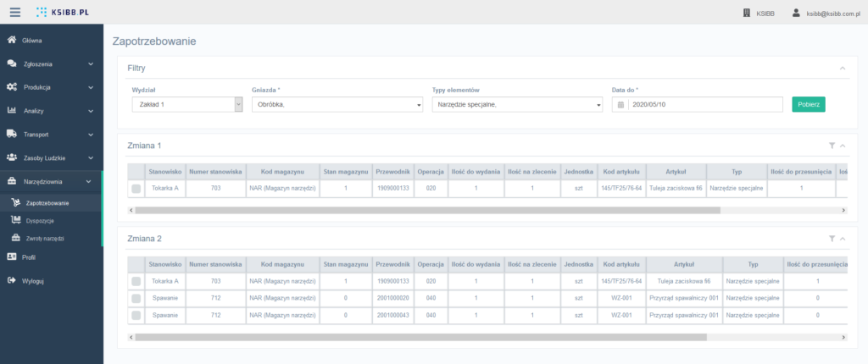Click the calendar icon in Data do
The width and height of the screenshot is (868, 364).
pos(620,104)
